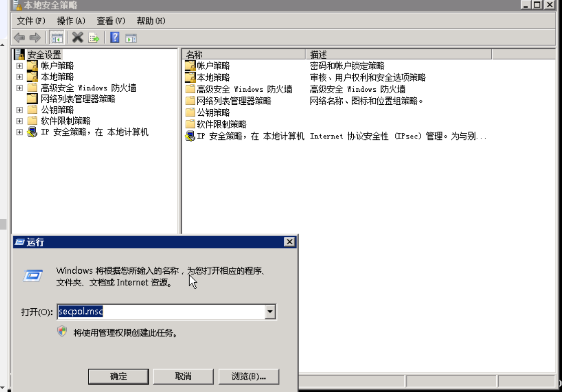This screenshot has width=562, height=392.
Task: Click the 安全设置 root node icon
Action: tap(20, 55)
